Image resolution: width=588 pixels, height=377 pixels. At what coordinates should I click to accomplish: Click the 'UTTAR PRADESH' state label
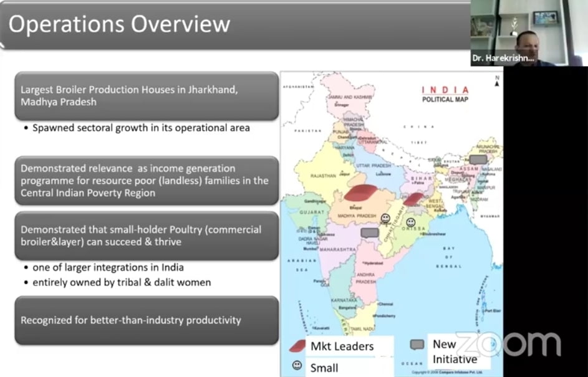point(373,165)
